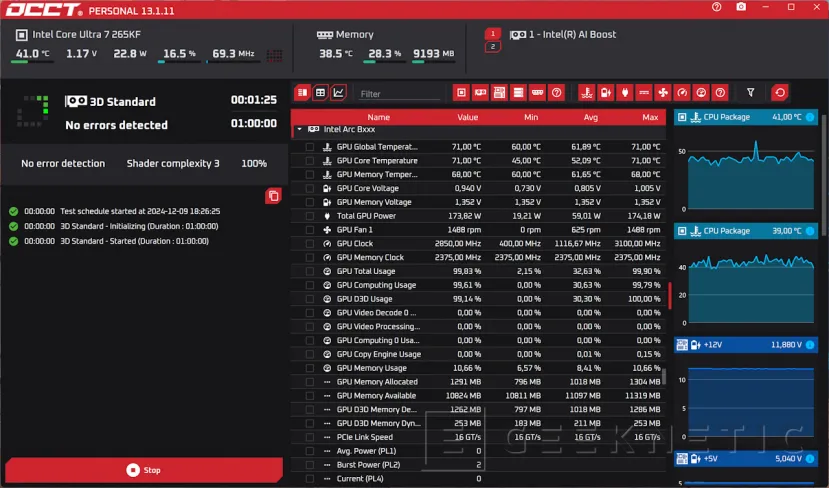829x488 pixels.
Task: Click the 'Shader complexity 3' setting text
Action: tap(173, 163)
